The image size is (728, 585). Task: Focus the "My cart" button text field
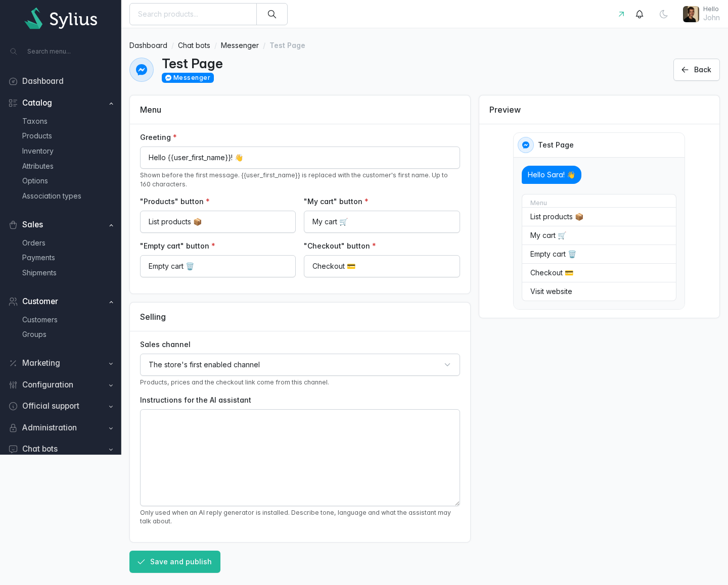[382, 222]
